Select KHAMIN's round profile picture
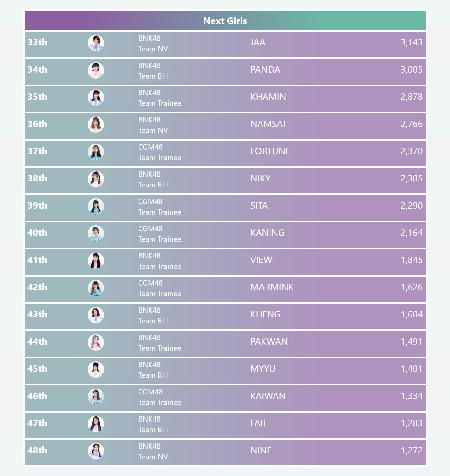Screen dimensions: 450x476 click(x=96, y=98)
